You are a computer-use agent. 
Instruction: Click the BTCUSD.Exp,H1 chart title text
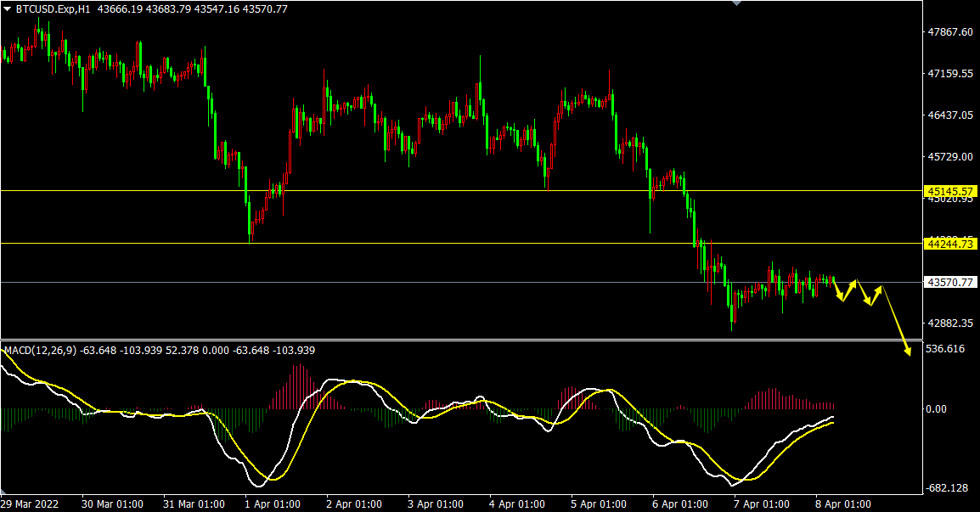pyautogui.click(x=54, y=8)
